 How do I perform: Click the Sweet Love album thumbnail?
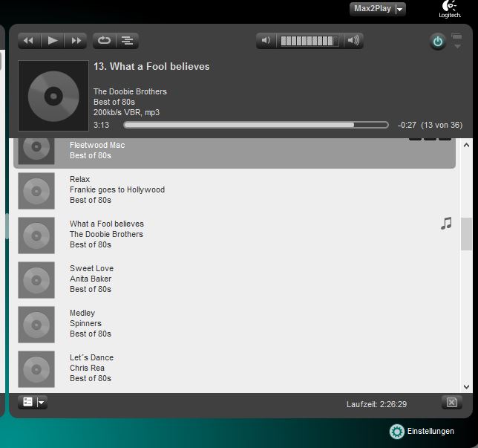(36, 279)
